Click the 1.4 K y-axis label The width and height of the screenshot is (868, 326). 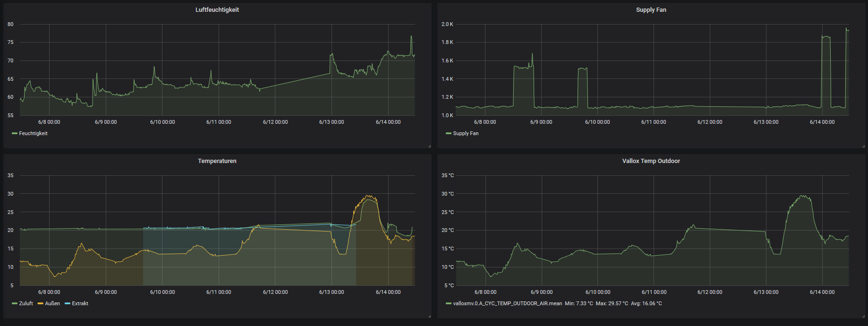point(447,79)
